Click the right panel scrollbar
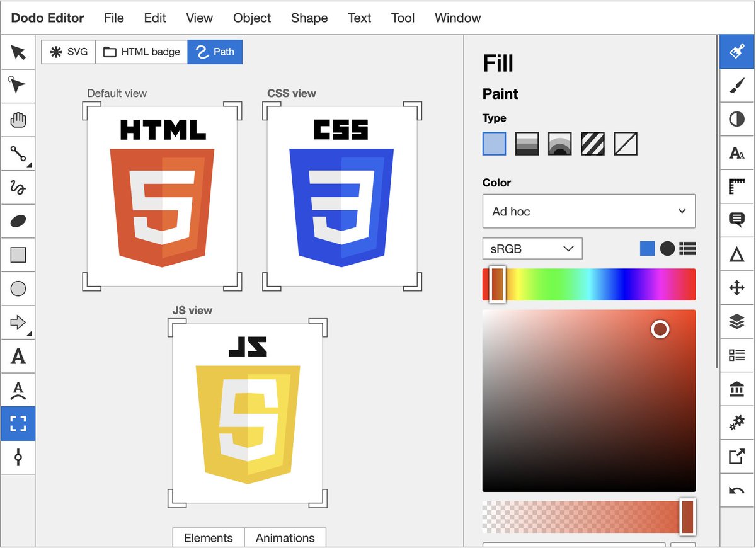This screenshot has height=548, width=756. 716,202
